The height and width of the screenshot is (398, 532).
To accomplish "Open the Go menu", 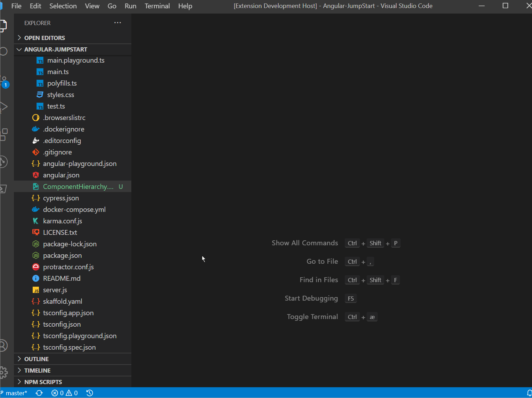I will coord(112,6).
